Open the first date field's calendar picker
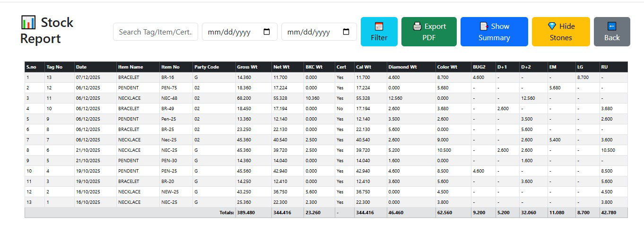Viewport: 644px width, 235px height. pos(267,32)
